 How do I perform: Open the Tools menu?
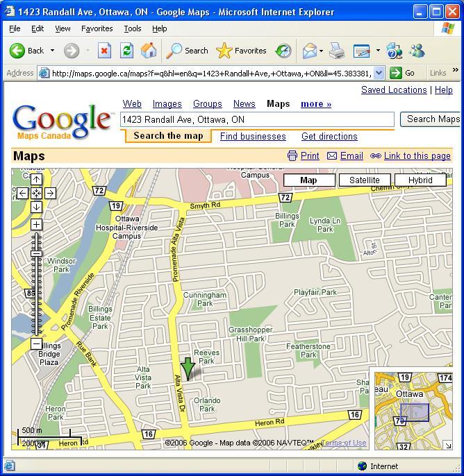pos(133,28)
